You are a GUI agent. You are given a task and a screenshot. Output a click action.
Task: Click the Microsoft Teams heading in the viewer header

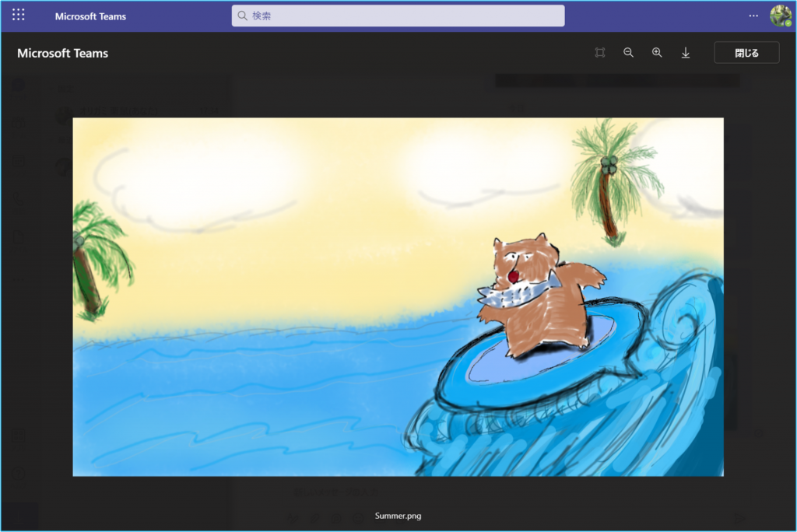pyautogui.click(x=62, y=53)
